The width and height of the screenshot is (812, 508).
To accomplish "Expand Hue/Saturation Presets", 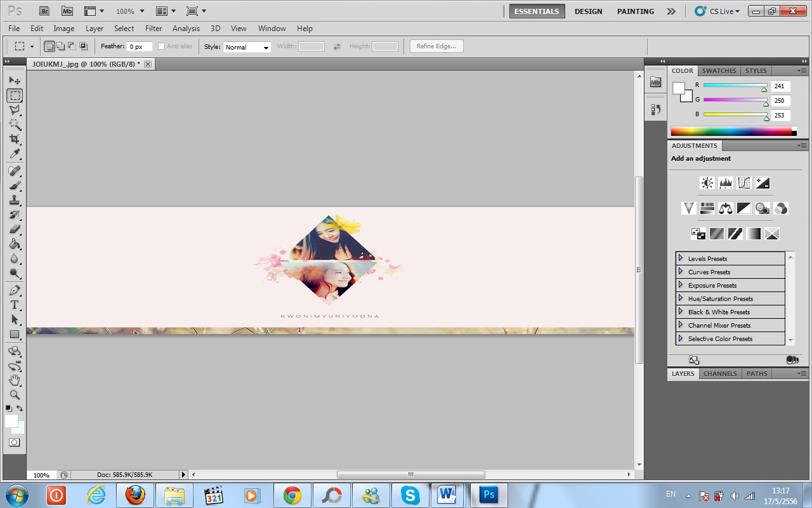I will (681, 298).
